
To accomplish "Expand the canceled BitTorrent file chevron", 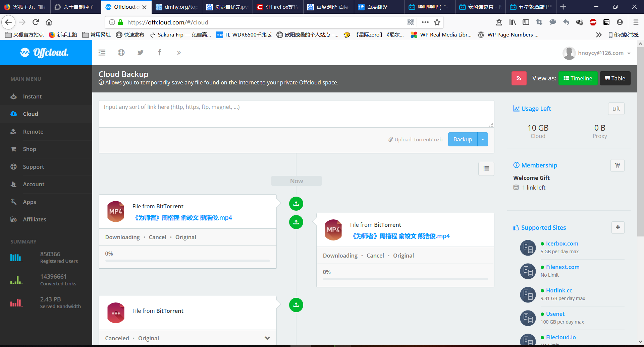I will click(267, 338).
